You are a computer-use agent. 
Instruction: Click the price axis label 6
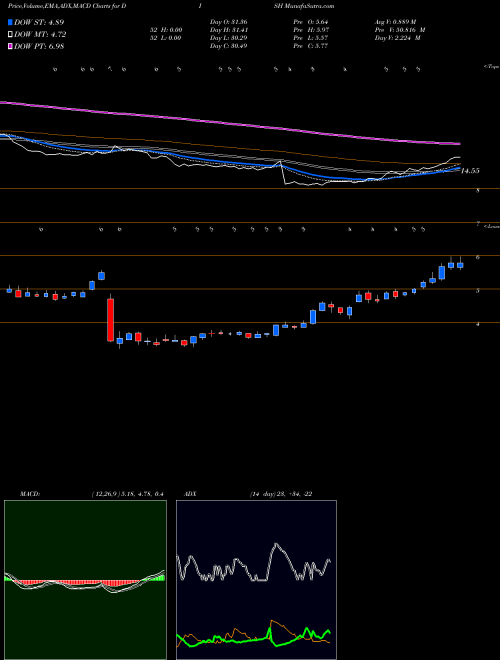click(x=478, y=258)
